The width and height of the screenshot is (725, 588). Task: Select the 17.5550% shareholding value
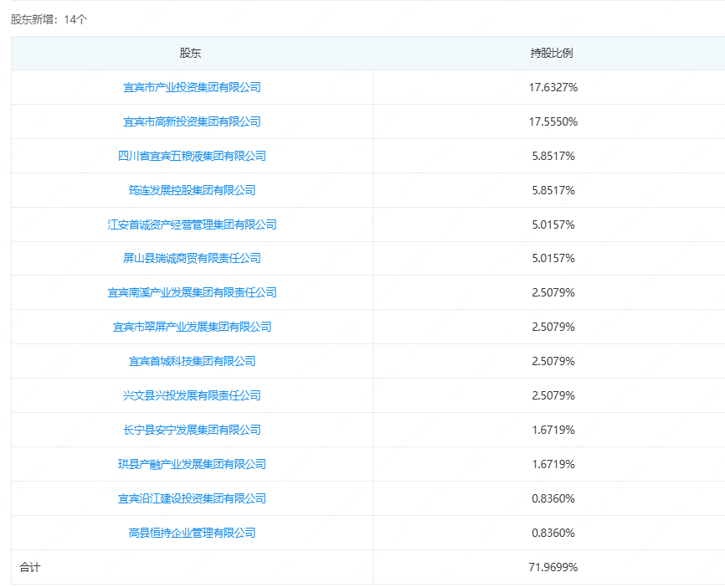[553, 121]
